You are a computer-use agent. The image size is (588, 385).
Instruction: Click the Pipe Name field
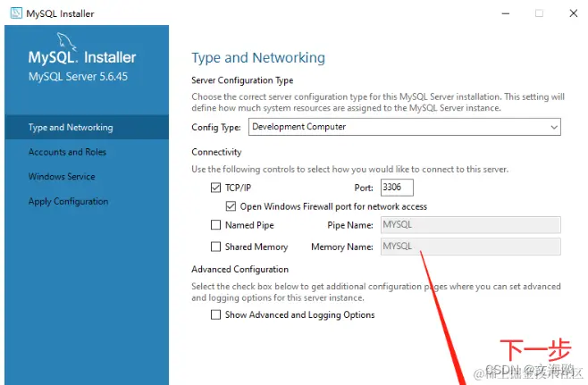click(471, 225)
